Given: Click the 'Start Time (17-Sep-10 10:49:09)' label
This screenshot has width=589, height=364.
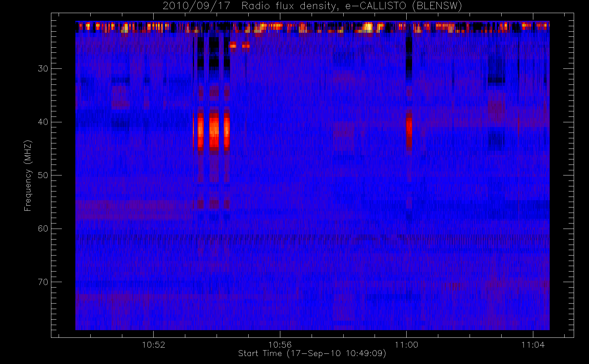Looking at the screenshot, I should (x=312, y=353).
